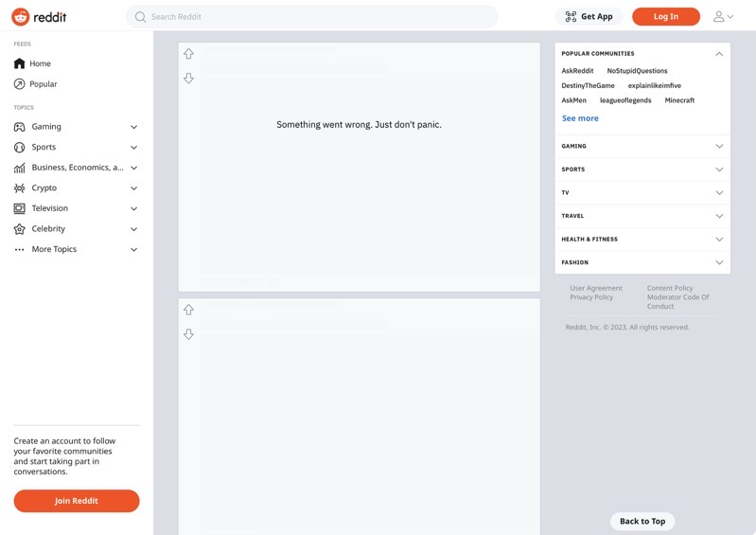
Task: Open the user profile icon menu
Action: pyautogui.click(x=723, y=16)
